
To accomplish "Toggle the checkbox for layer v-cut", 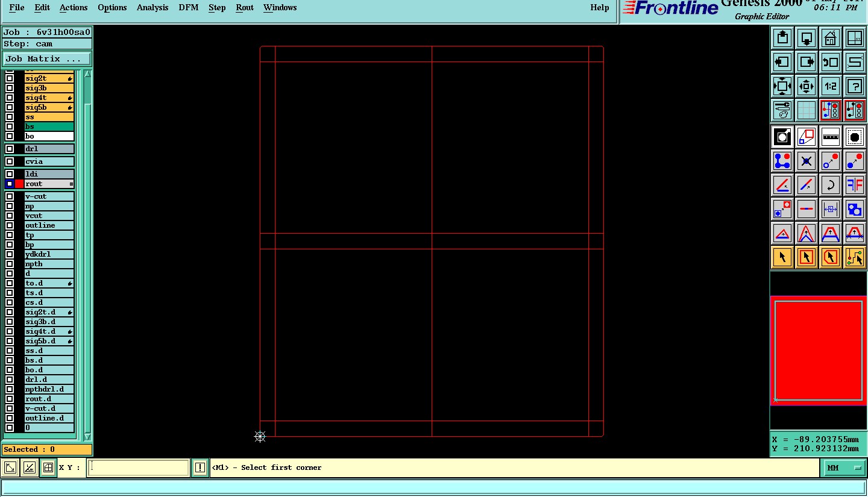I will tap(10, 196).
